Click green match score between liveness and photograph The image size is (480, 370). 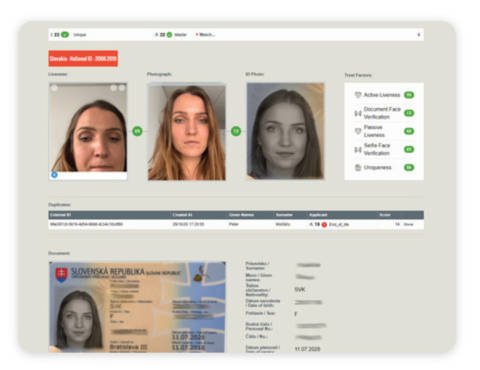point(137,131)
